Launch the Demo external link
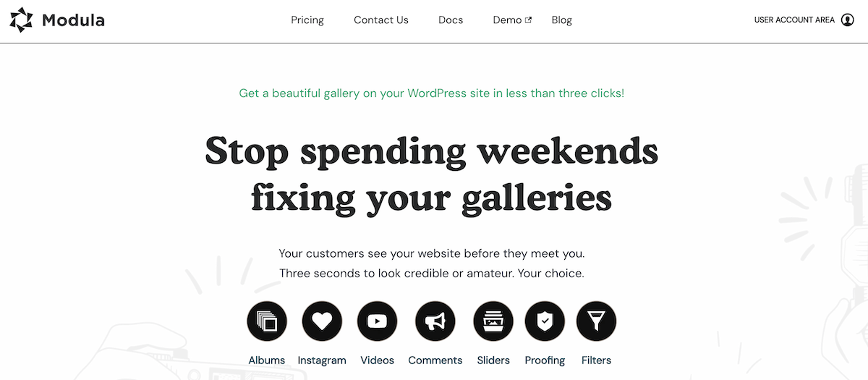Screen dimensions: 868x380 [x=512, y=20]
